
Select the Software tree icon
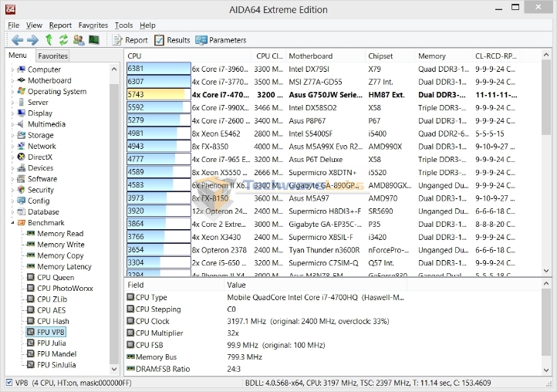click(x=22, y=179)
